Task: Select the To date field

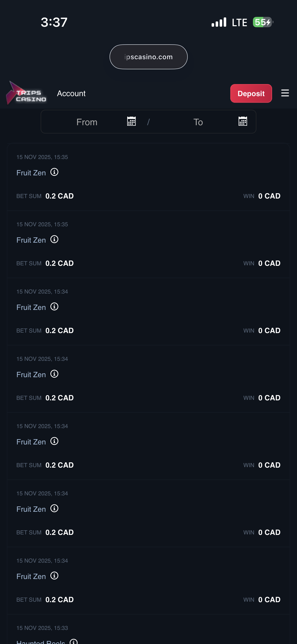Action: click(198, 122)
